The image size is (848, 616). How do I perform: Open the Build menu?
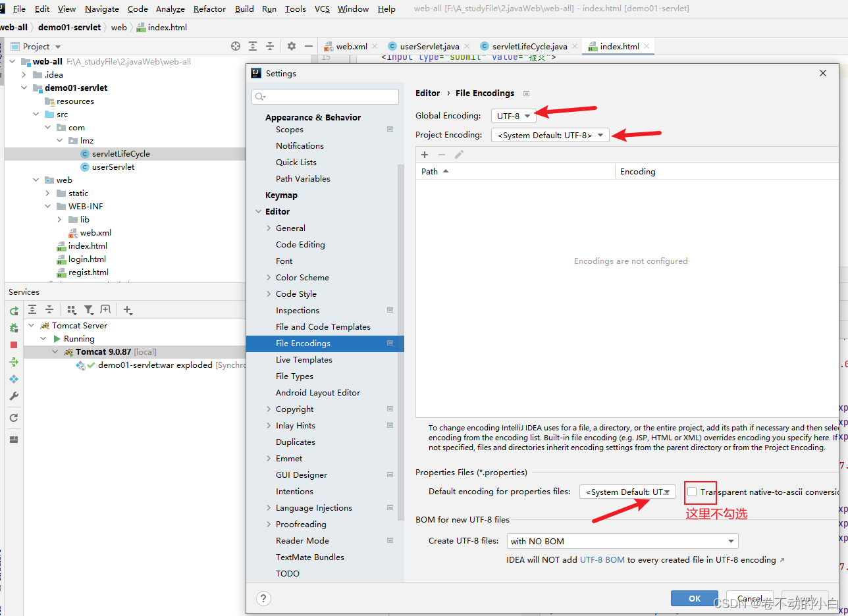click(244, 9)
